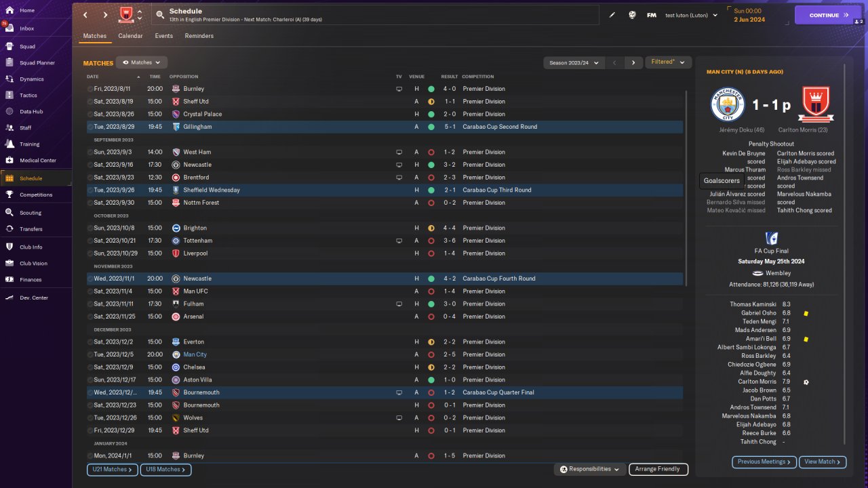Sort by the Competition column header
The height and width of the screenshot is (488, 868).
(x=478, y=77)
